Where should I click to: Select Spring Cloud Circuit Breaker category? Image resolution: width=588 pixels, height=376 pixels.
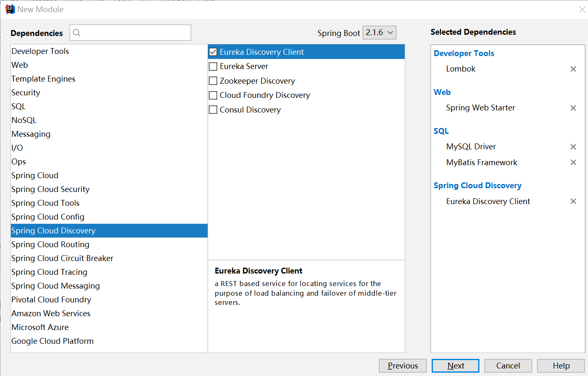tap(109, 258)
